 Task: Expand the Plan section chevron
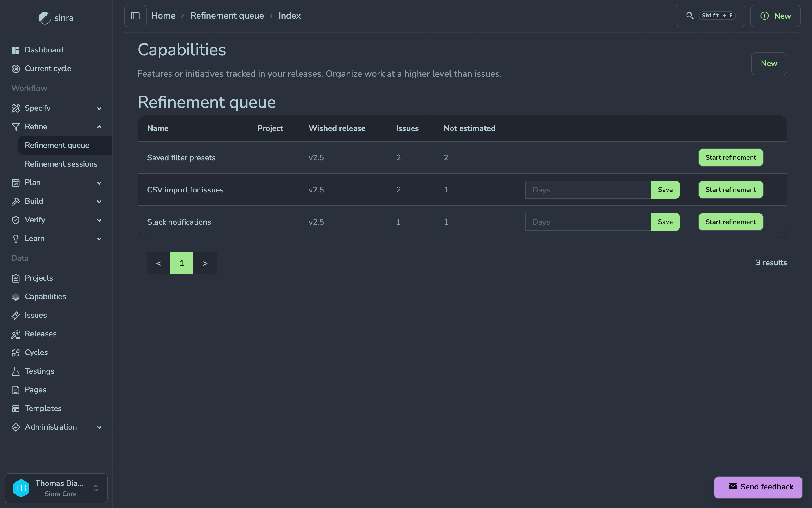(99, 183)
